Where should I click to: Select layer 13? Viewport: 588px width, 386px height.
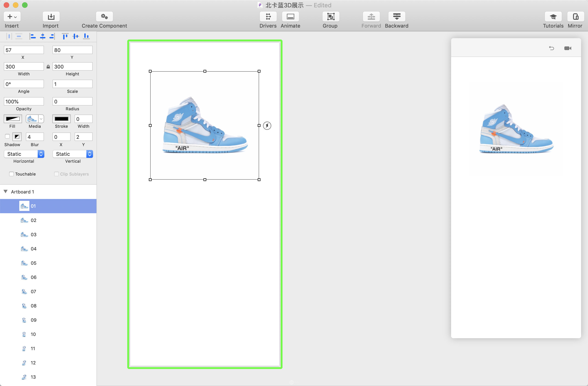point(48,377)
